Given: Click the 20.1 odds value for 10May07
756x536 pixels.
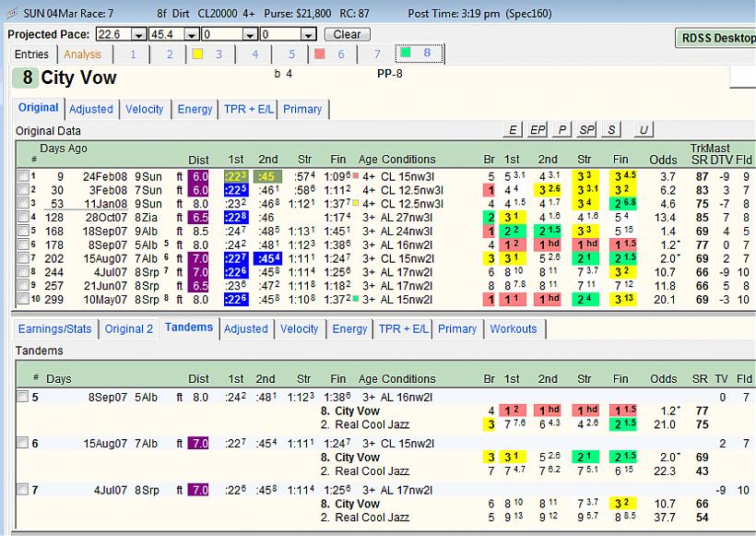Looking at the screenshot, I should point(665,300).
